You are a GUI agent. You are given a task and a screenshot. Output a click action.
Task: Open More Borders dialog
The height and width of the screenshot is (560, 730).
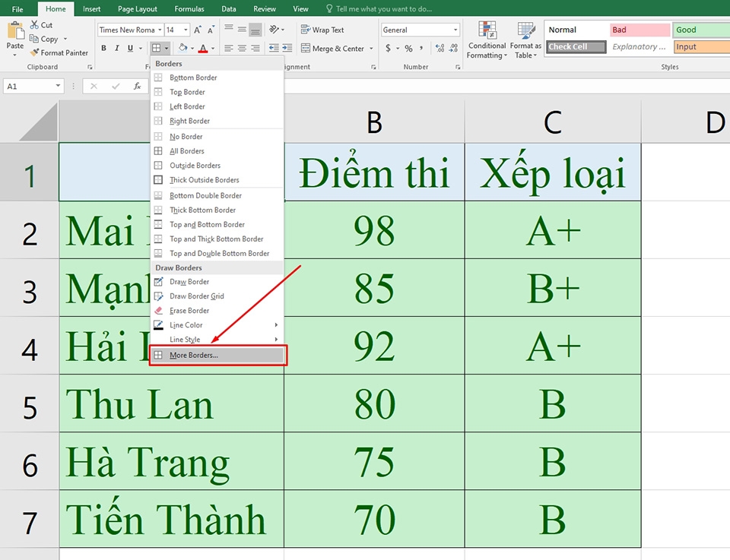[x=217, y=355]
